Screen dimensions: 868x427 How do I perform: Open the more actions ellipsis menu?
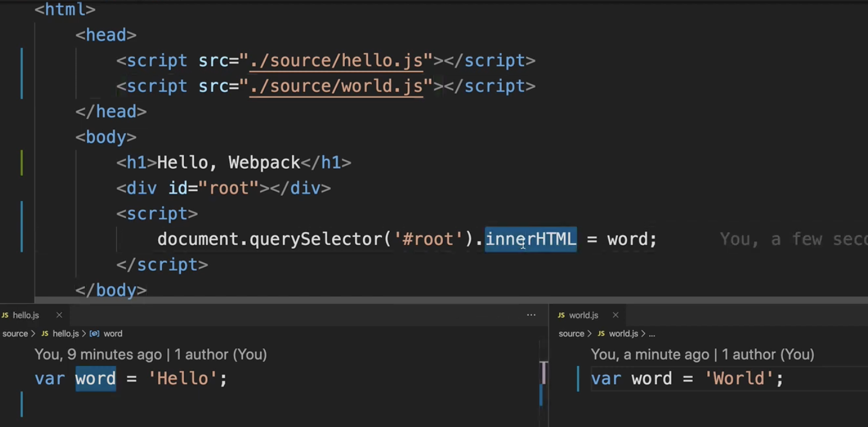531,315
